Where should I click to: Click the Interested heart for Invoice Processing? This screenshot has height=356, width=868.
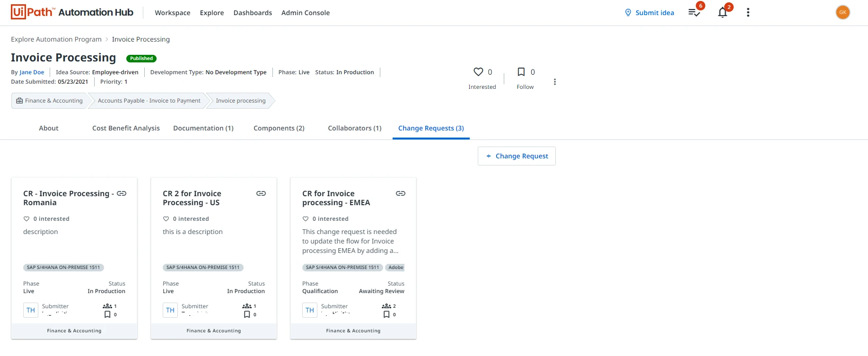tap(478, 72)
